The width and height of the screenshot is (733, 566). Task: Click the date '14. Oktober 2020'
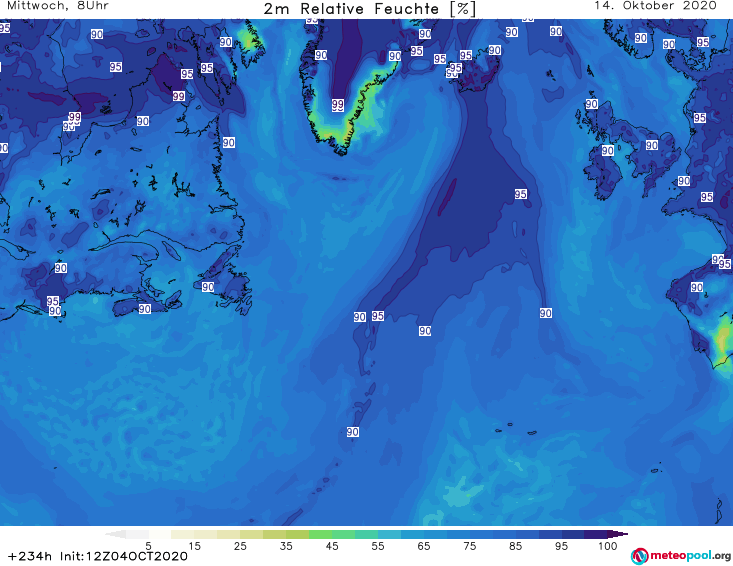[655, 6]
